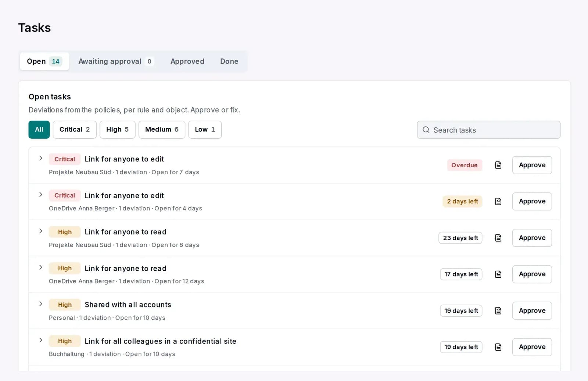Screen dimensions: 588x381
Task: Expand the overdue Link for anyone to edit task
Action: [41, 158]
